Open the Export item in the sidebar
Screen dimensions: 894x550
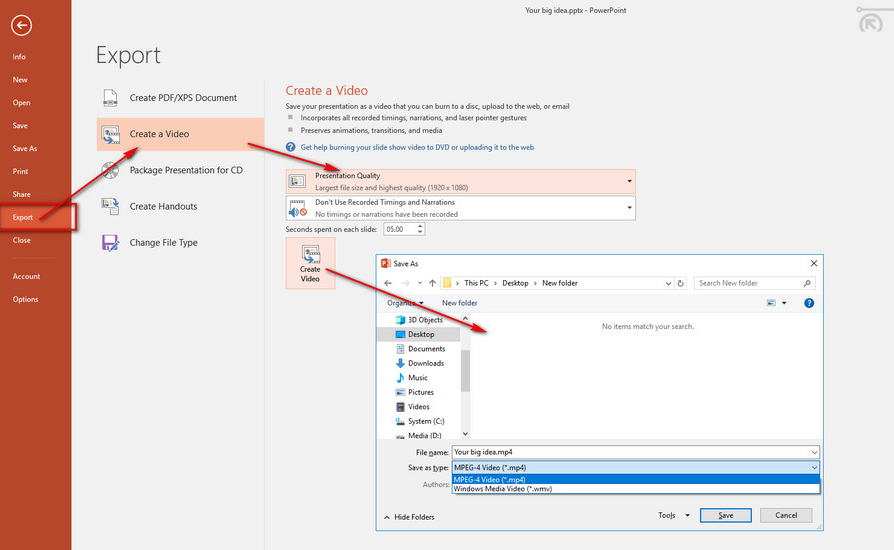tap(23, 217)
